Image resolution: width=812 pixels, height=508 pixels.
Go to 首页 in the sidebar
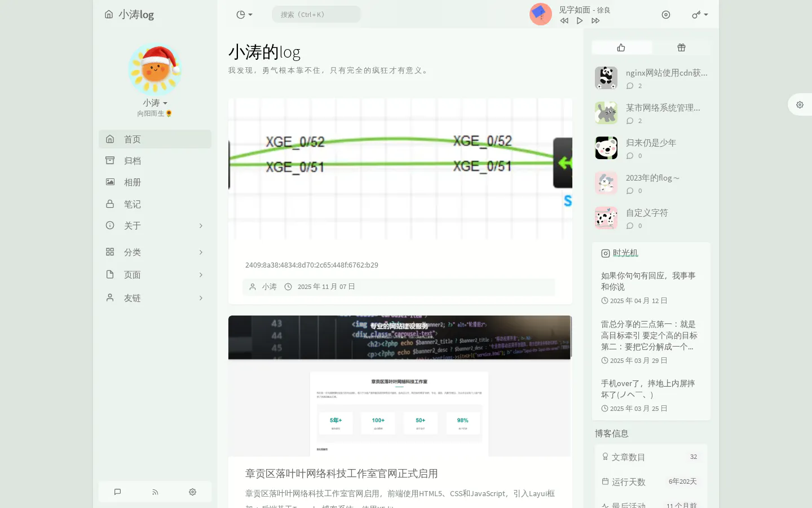tap(155, 139)
